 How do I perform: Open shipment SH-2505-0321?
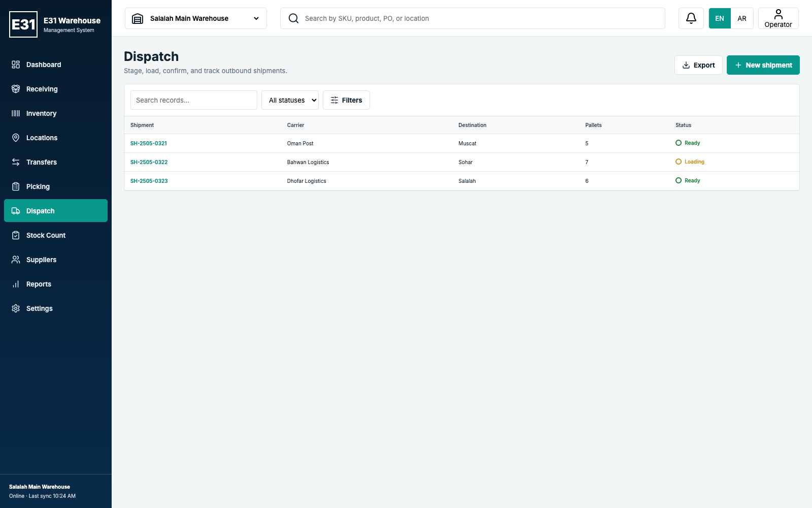pyautogui.click(x=149, y=143)
